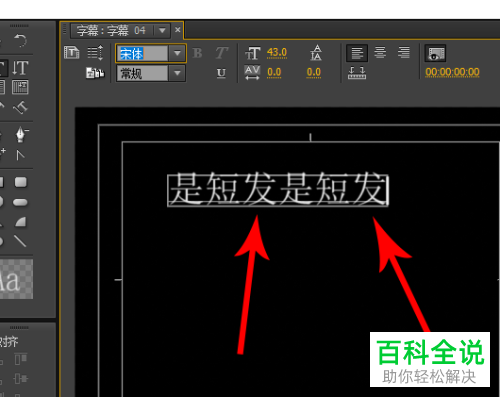500x397 pixels.
Task: Toggle italic T formatting
Action: [x=221, y=53]
